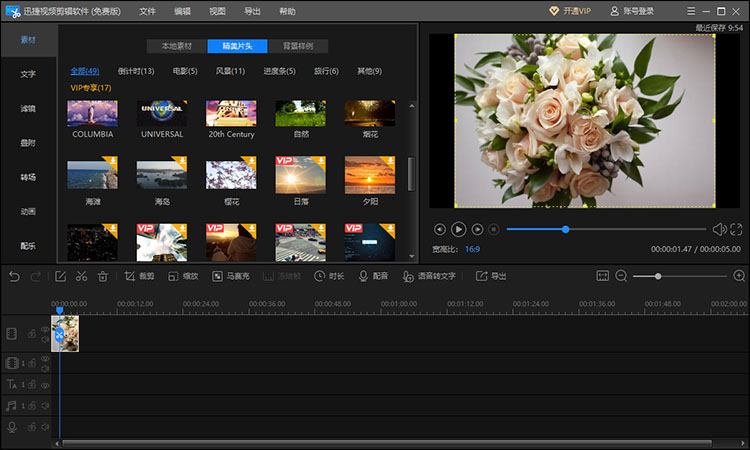The height and width of the screenshot is (450, 750).
Task: Open the 滤镜 filters panel
Action: 28,109
